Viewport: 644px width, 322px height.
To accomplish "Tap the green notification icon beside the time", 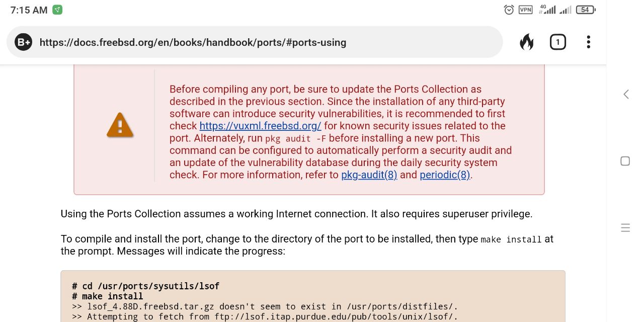I will click(x=57, y=10).
